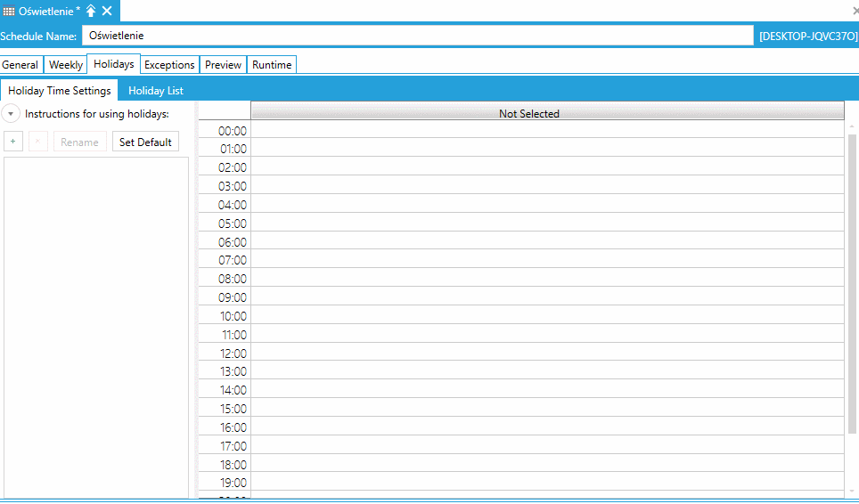Switch to the Weekly tab
The height and width of the screenshot is (504, 859).
(66, 65)
